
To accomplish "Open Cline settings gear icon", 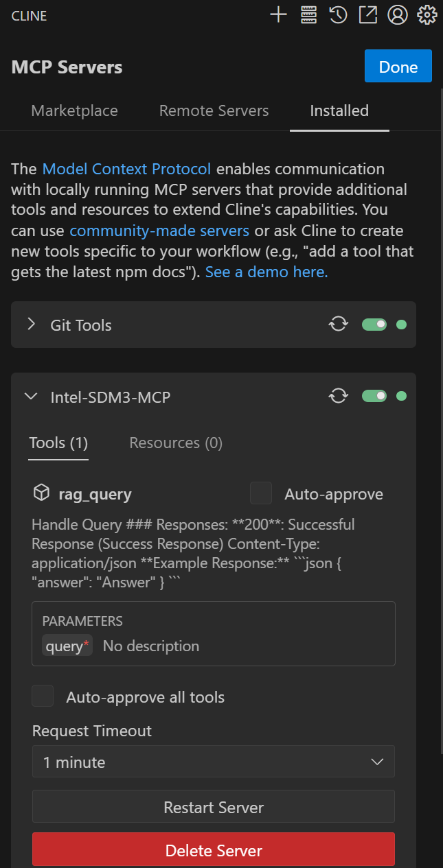I will point(427,15).
